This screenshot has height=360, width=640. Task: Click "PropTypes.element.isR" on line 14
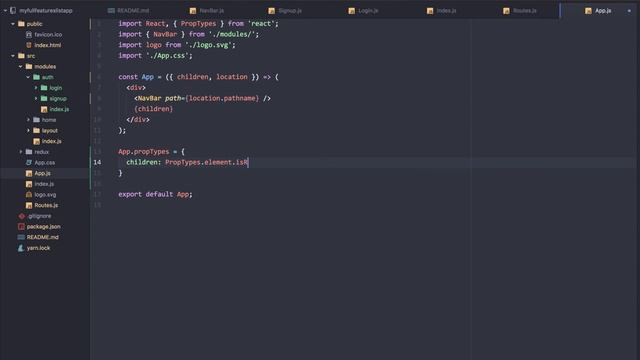click(x=207, y=162)
